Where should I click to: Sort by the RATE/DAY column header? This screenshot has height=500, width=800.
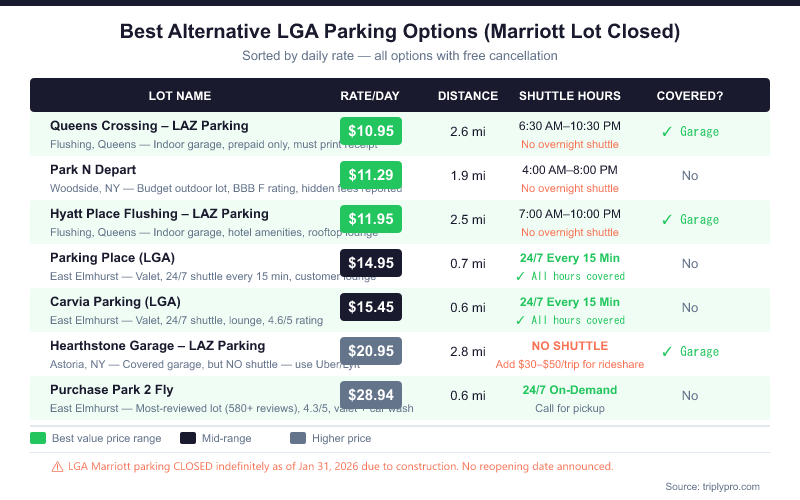click(370, 96)
